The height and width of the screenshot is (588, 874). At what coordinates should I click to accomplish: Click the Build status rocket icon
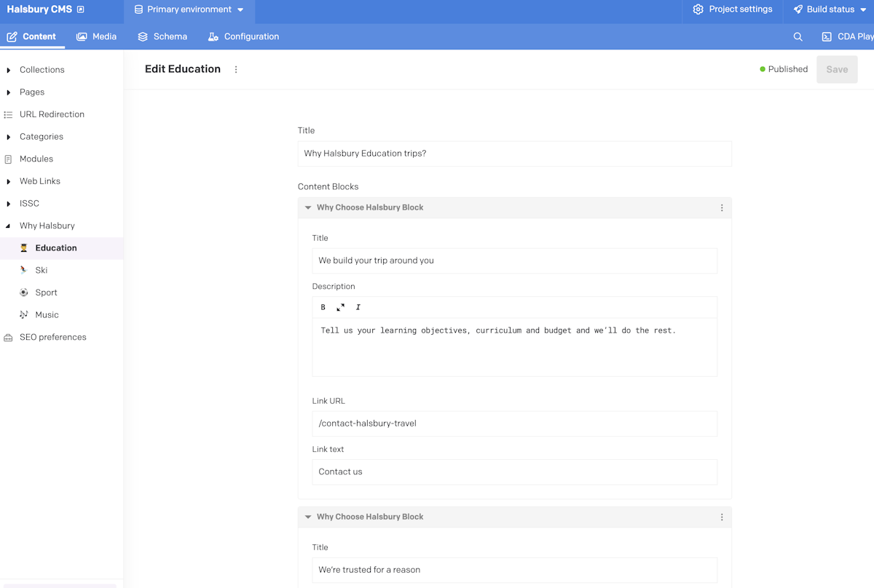pyautogui.click(x=798, y=9)
